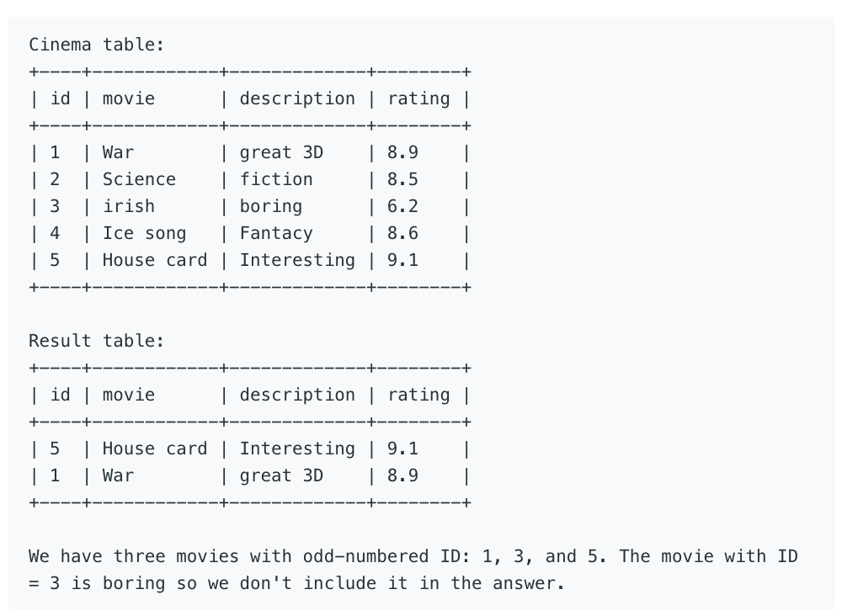The height and width of the screenshot is (616, 842).
Task: Click 'Ice song' movie entry
Action: 145,233
